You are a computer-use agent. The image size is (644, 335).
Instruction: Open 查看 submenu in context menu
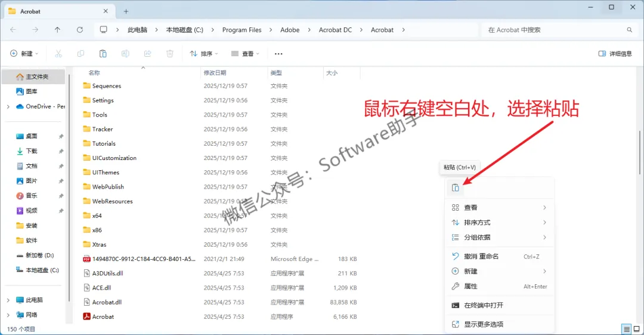(x=500, y=207)
